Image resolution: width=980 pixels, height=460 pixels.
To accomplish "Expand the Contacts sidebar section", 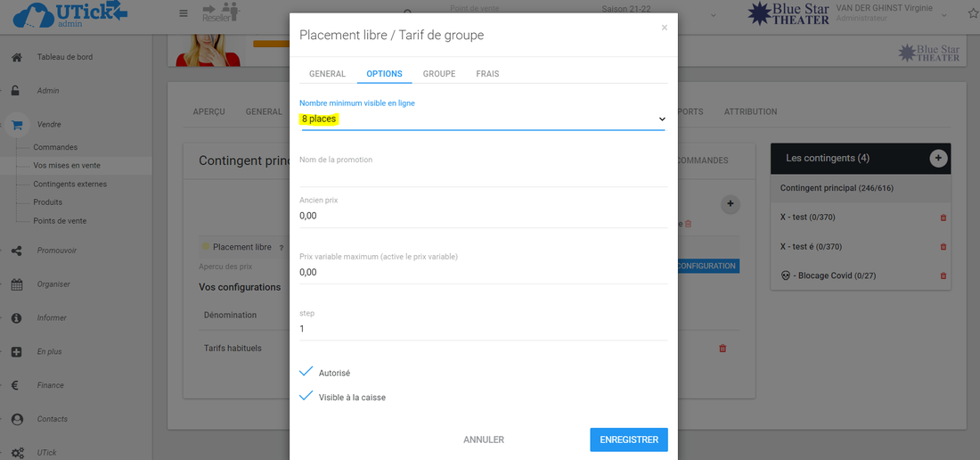I will point(52,419).
